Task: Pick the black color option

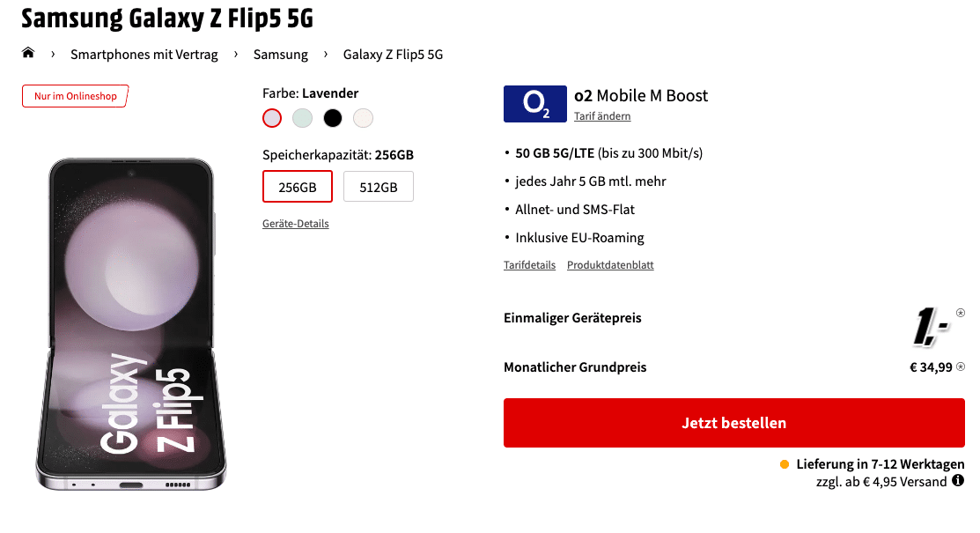Action: point(333,117)
